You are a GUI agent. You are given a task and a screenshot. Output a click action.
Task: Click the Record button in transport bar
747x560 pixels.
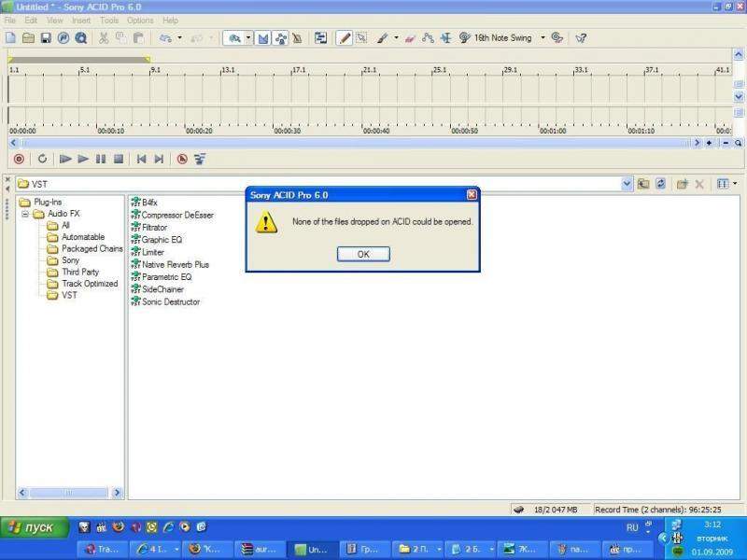tap(19, 159)
